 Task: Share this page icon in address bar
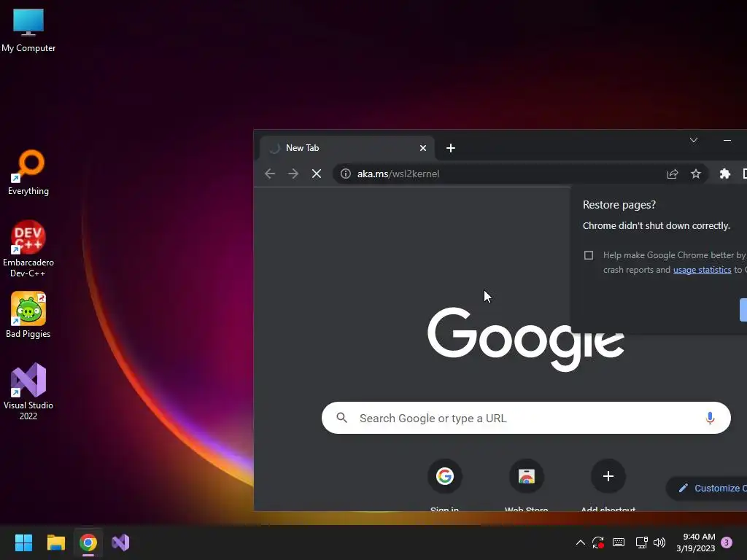(x=672, y=174)
